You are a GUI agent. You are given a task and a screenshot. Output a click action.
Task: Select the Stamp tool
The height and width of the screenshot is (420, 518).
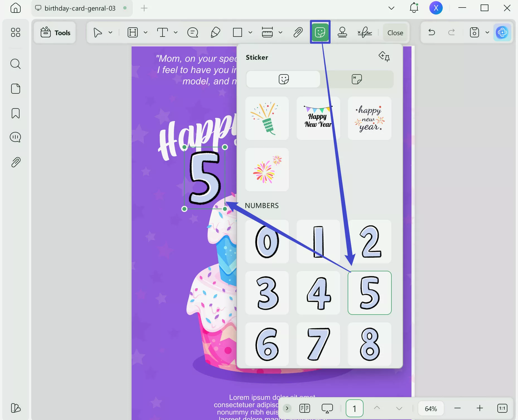click(x=342, y=32)
